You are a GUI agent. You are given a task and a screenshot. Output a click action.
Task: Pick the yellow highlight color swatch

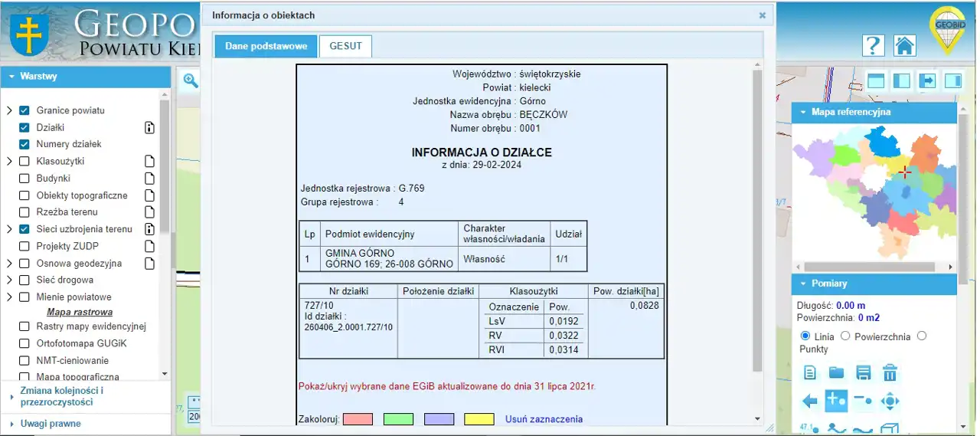(479, 419)
